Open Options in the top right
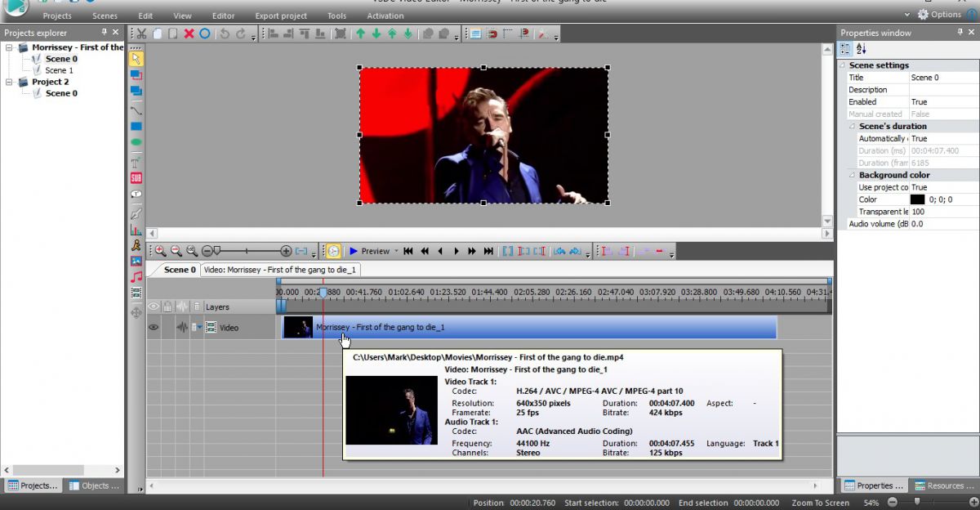980x510 pixels. point(940,14)
